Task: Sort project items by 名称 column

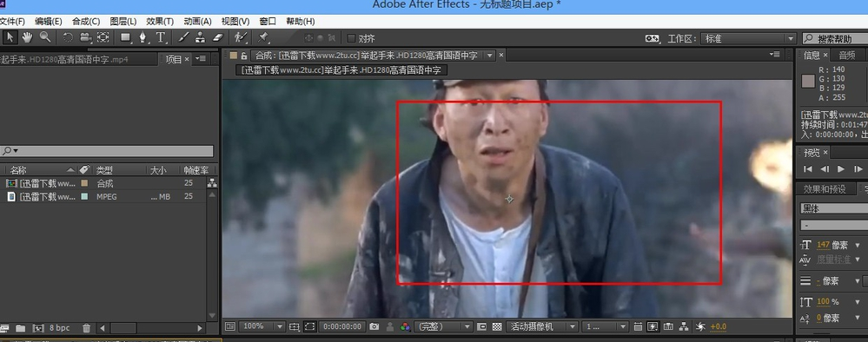Action: tap(18, 170)
